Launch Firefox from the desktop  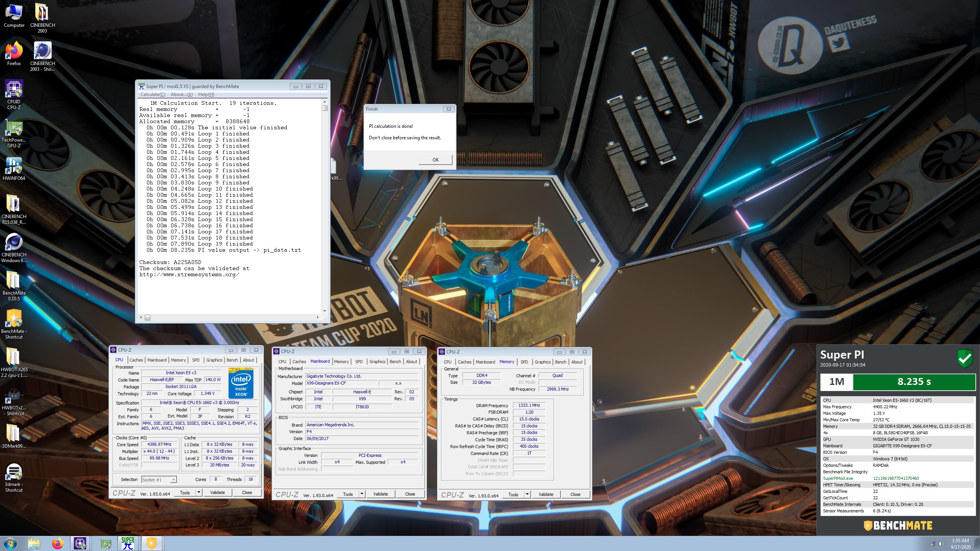14,54
